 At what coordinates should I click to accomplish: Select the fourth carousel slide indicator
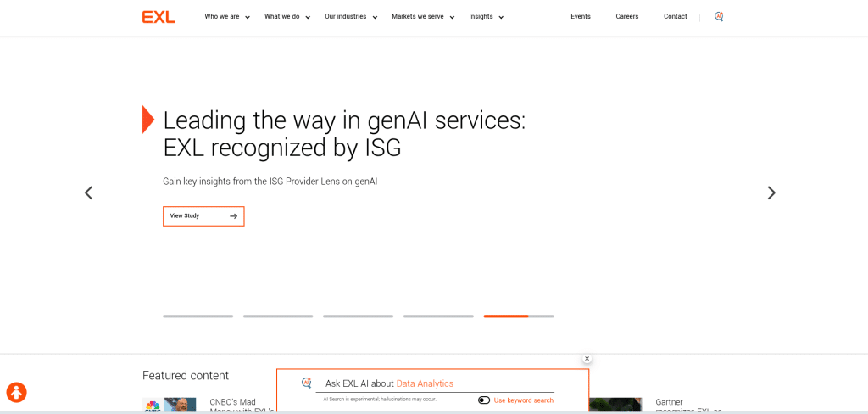438,316
